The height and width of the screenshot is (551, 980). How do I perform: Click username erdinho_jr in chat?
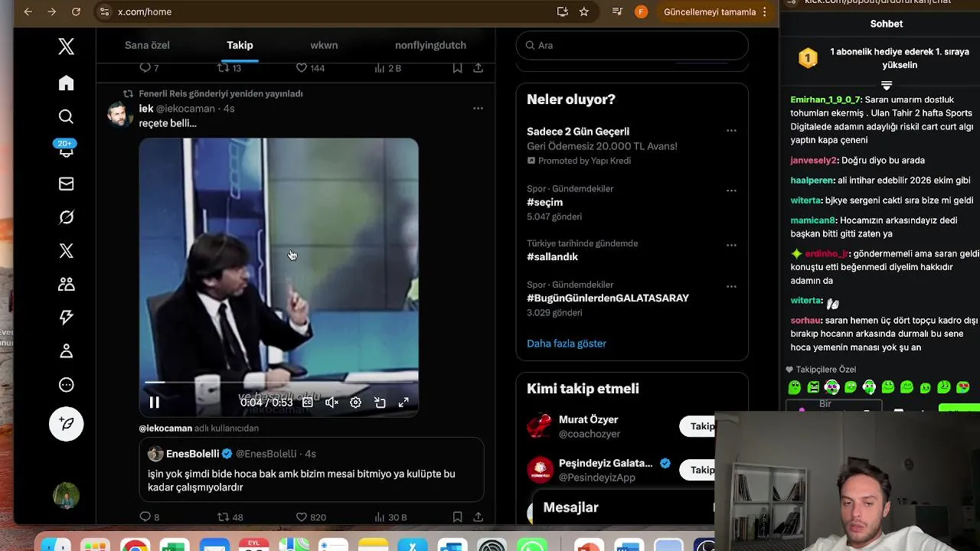(x=827, y=253)
